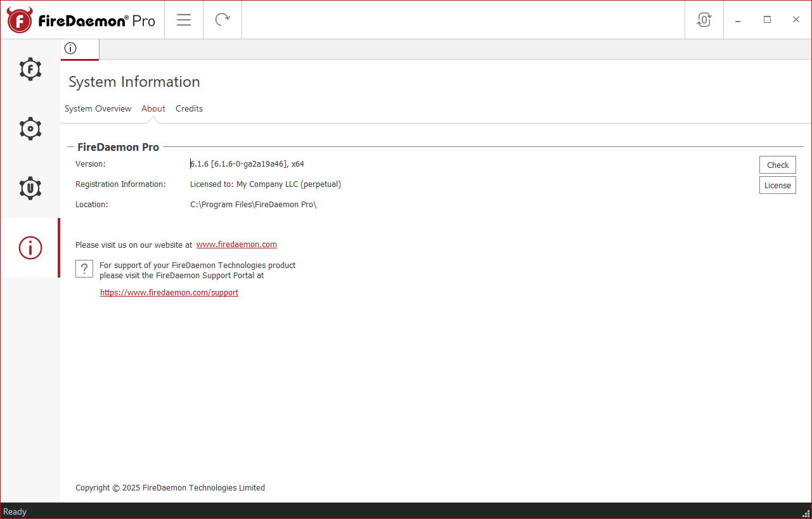Click the location path C:\Program Files\FireDaemon Pro\

253,205
